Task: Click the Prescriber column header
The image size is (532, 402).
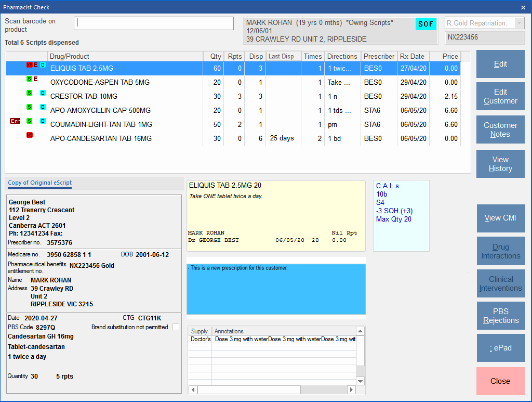Action: pyautogui.click(x=379, y=56)
